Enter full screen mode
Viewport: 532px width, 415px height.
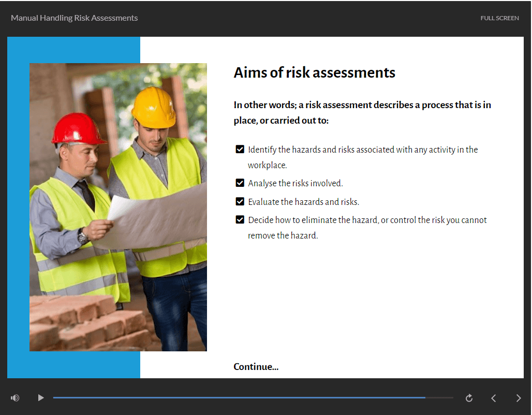click(499, 18)
